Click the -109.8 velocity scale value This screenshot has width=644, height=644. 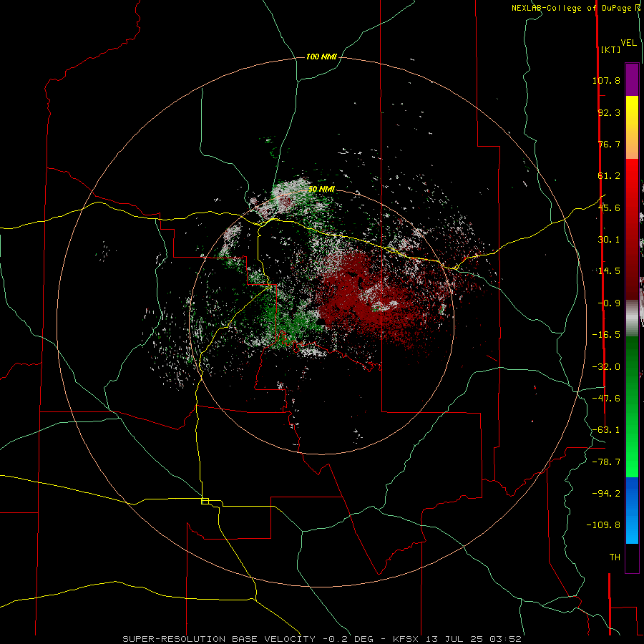point(603,525)
